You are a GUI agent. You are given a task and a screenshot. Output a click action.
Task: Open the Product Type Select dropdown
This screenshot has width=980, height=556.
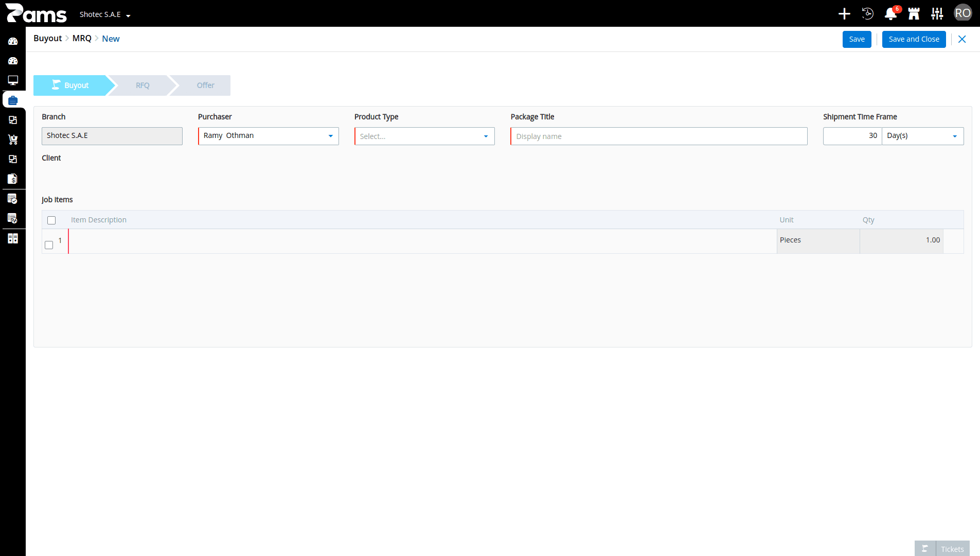click(x=424, y=136)
